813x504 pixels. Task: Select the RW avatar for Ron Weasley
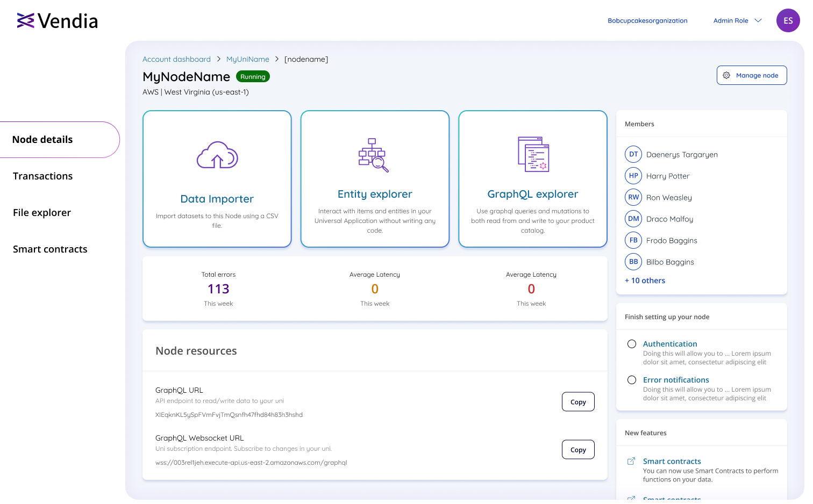pyautogui.click(x=633, y=197)
